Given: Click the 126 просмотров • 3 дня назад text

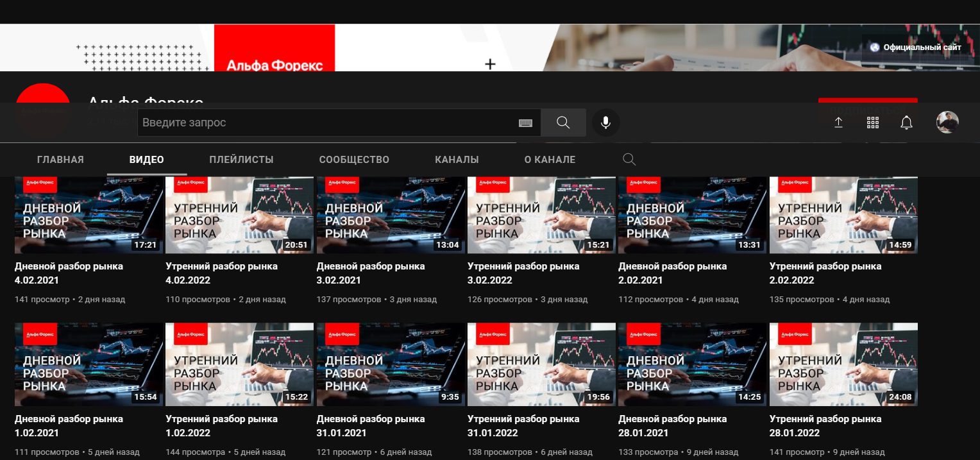Looking at the screenshot, I should (x=527, y=300).
